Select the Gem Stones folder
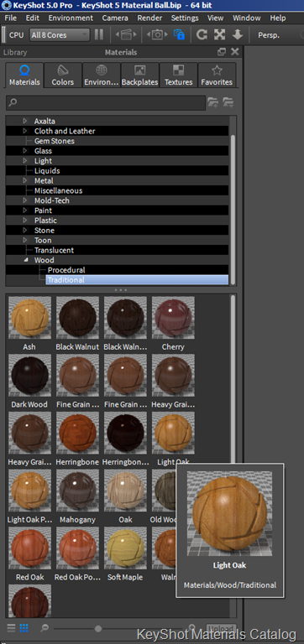 click(x=55, y=141)
